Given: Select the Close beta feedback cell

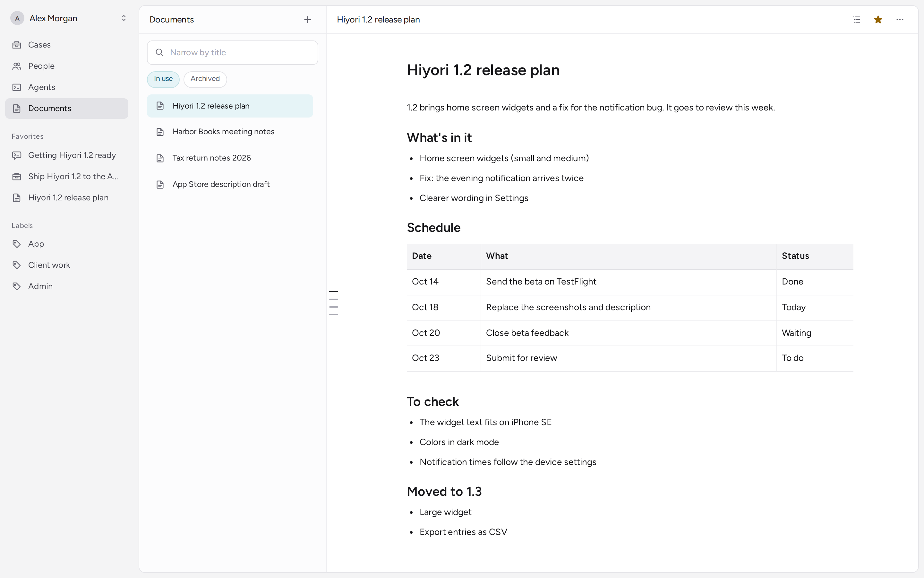Looking at the screenshot, I should pyautogui.click(x=629, y=333).
